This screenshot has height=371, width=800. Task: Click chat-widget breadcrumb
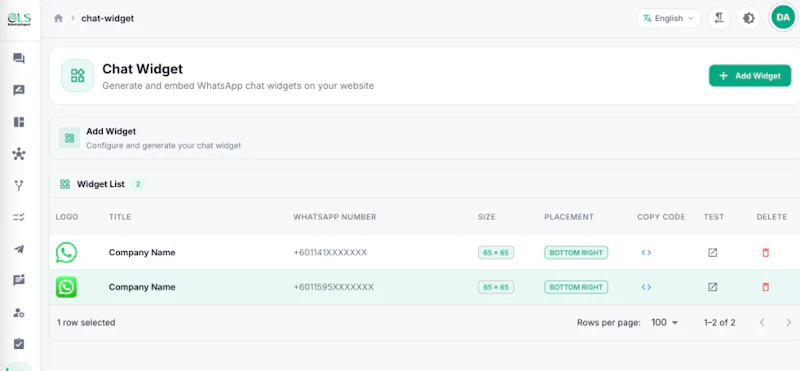pos(108,18)
